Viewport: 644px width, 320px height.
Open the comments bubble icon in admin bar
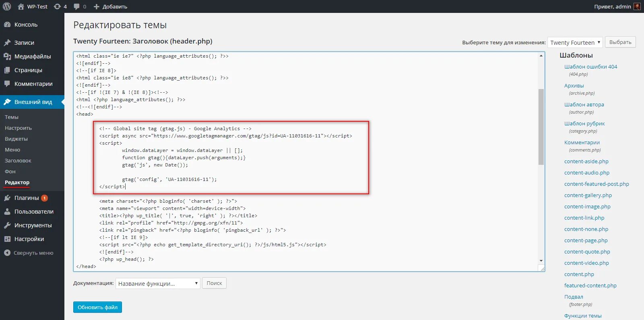(x=76, y=6)
